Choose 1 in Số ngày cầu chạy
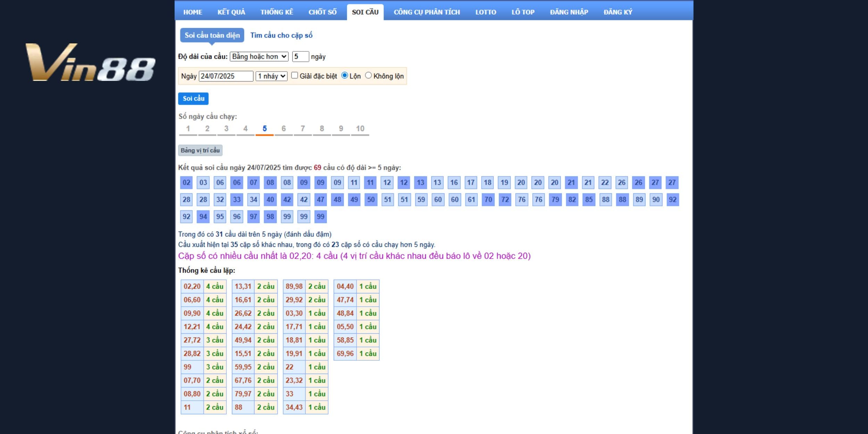The image size is (868, 434). click(x=188, y=129)
